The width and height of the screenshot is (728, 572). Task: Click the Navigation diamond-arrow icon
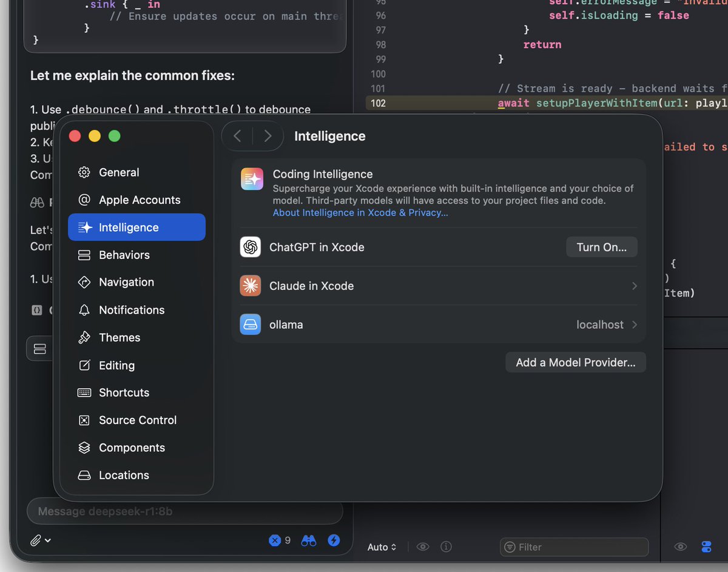pyautogui.click(x=84, y=282)
